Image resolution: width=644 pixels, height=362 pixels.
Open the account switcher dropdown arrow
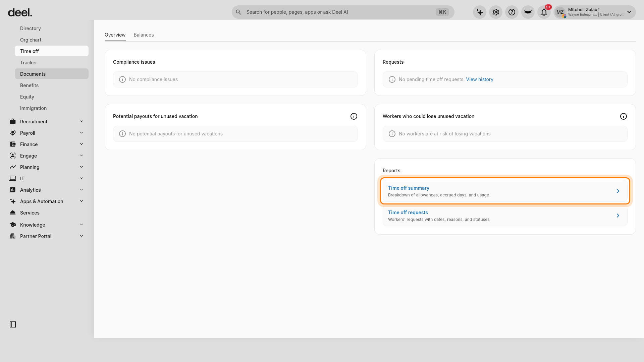(629, 12)
